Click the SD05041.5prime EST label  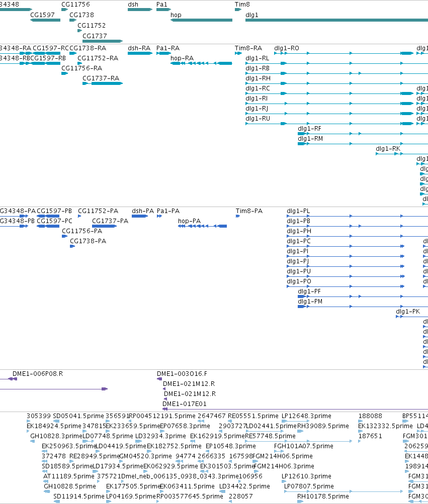click(x=78, y=416)
